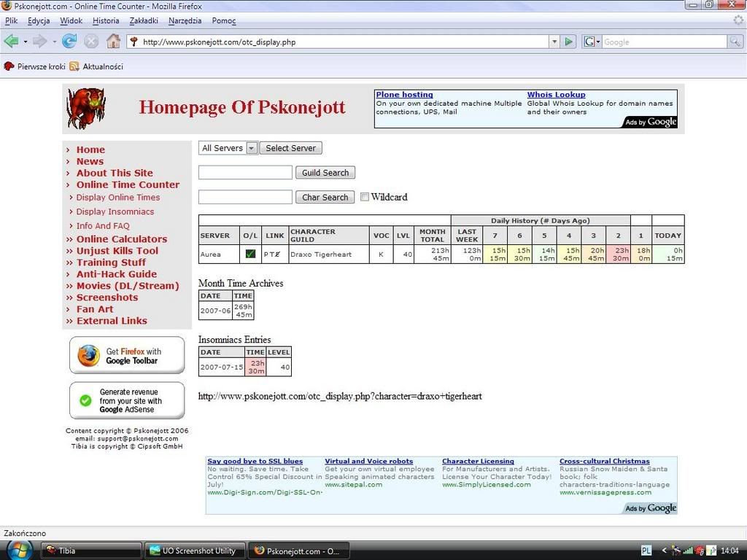Select Display Insomniacs sub-link
The width and height of the screenshot is (747, 560).
coord(115,211)
